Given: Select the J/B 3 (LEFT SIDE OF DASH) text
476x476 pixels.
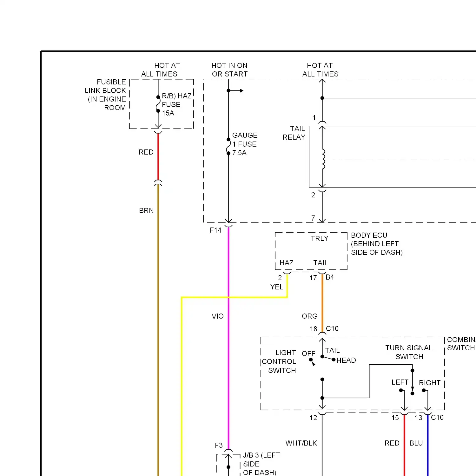Looking at the screenshot, I should point(261,464).
